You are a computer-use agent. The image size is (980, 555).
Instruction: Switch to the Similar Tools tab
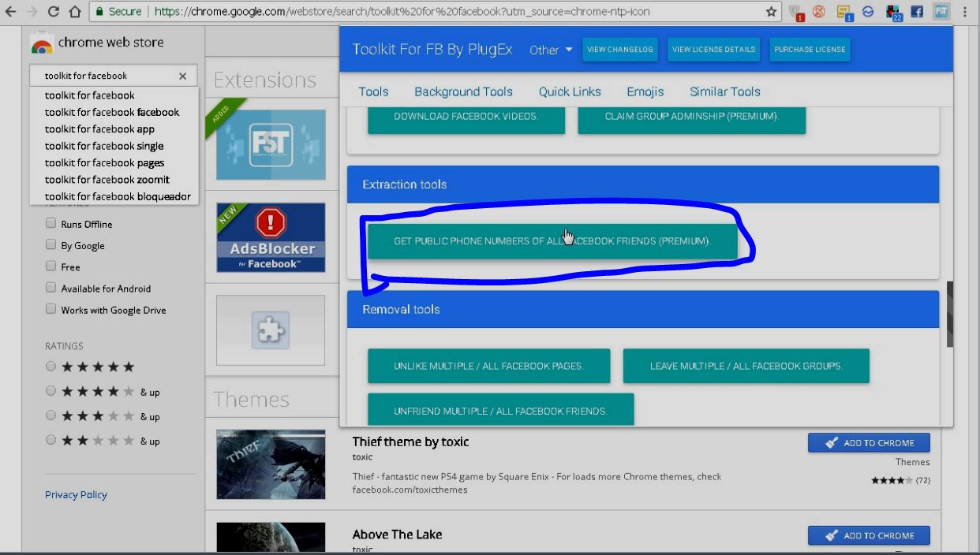[725, 91]
